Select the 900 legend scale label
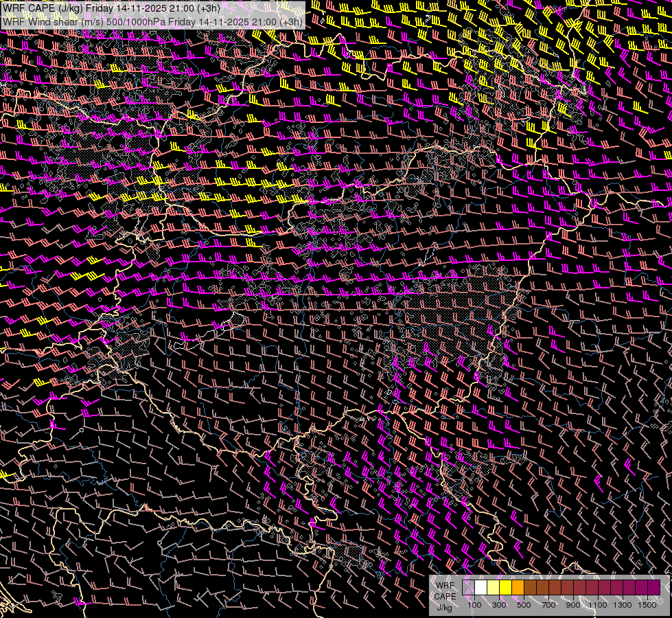This screenshot has width=672, height=618. pos(573,605)
